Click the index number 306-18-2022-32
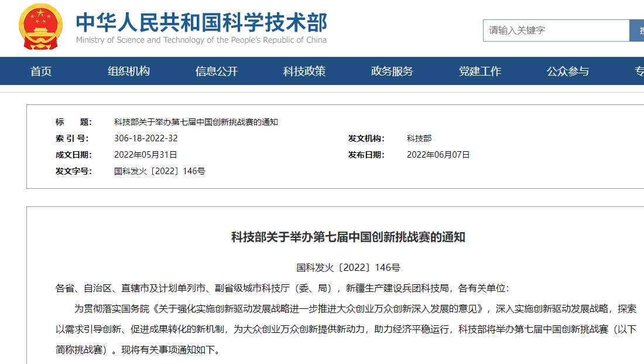644x364 pixels. point(146,138)
